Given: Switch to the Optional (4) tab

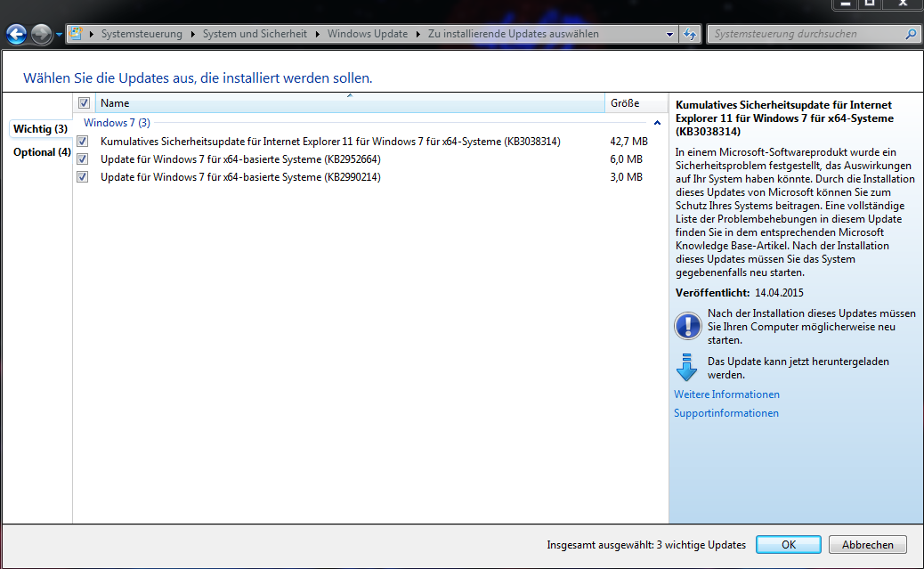Looking at the screenshot, I should [x=42, y=152].
